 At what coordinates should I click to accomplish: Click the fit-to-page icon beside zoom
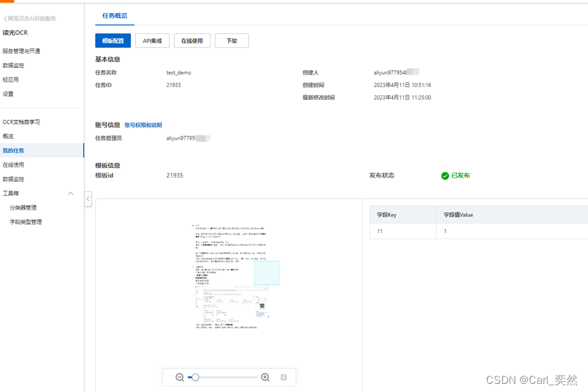coord(283,377)
